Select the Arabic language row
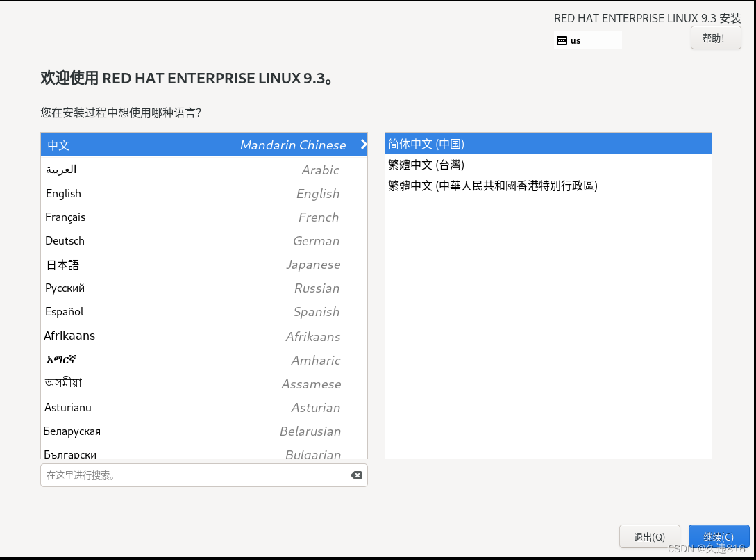 [x=204, y=170]
